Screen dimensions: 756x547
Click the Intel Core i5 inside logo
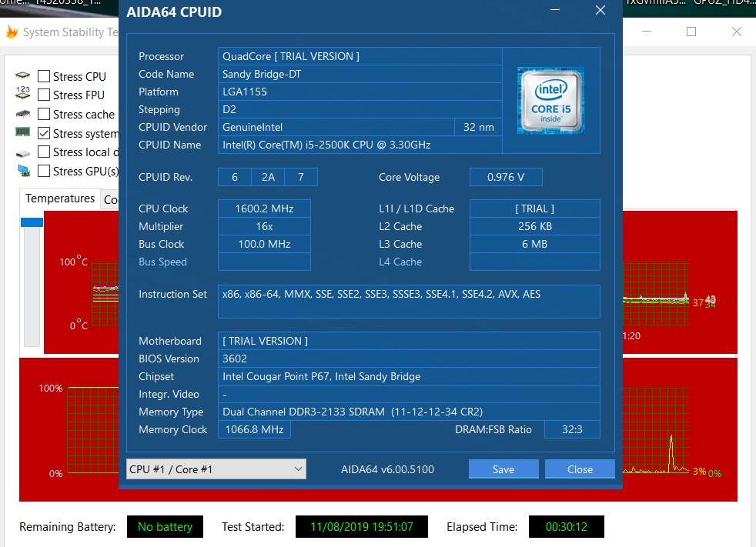pos(550,100)
